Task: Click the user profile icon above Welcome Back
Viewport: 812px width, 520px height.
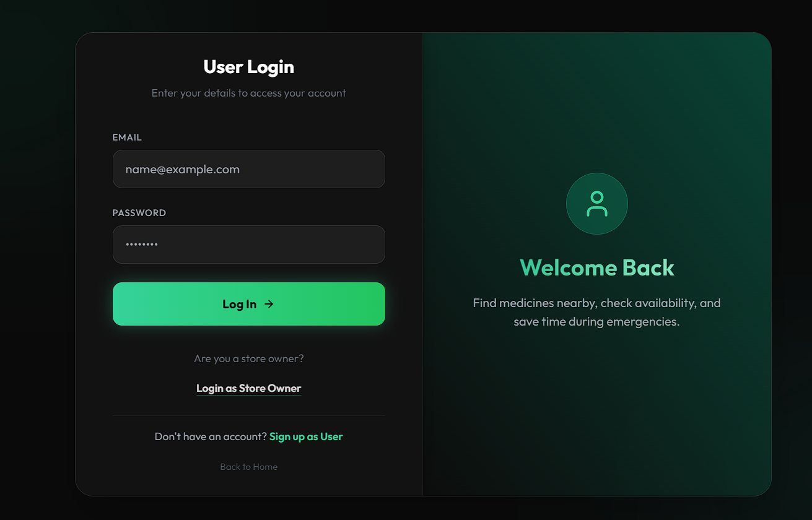Action: click(597, 204)
